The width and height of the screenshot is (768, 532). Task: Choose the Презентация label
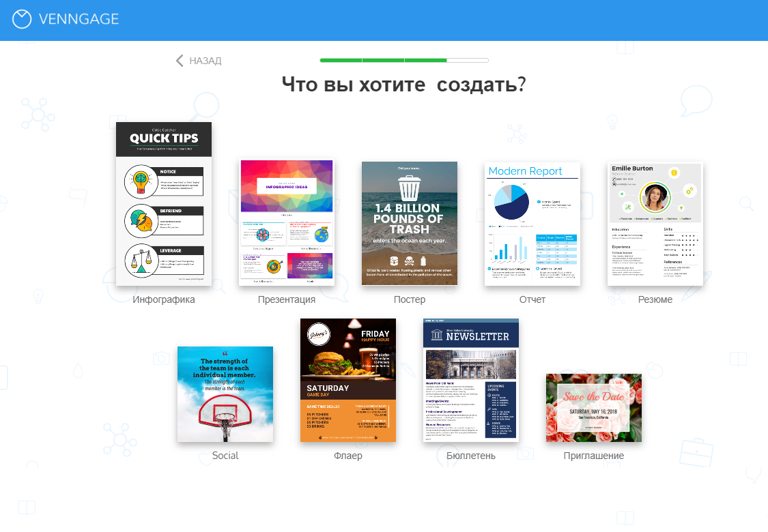point(287,299)
